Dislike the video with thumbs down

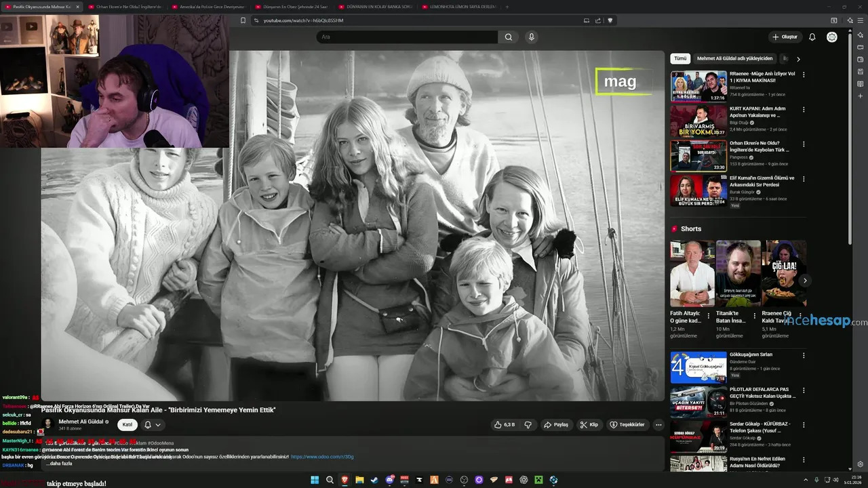(528, 425)
